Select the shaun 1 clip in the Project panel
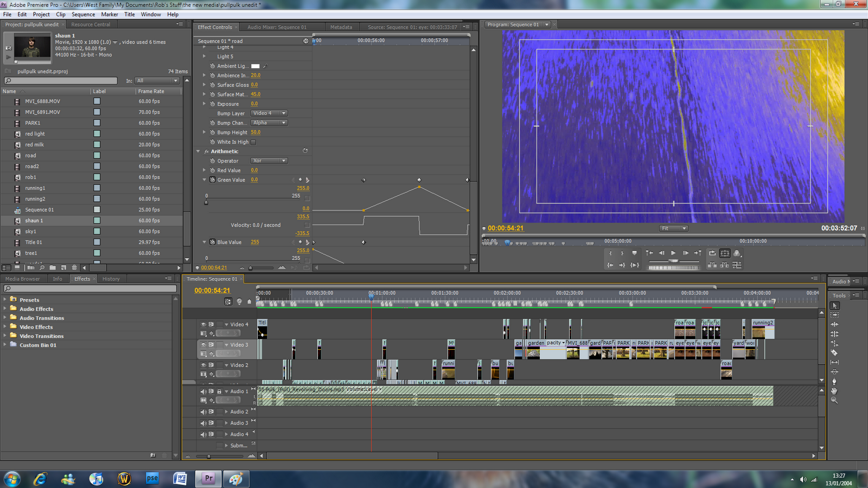Image resolution: width=868 pixels, height=488 pixels. click(x=34, y=221)
